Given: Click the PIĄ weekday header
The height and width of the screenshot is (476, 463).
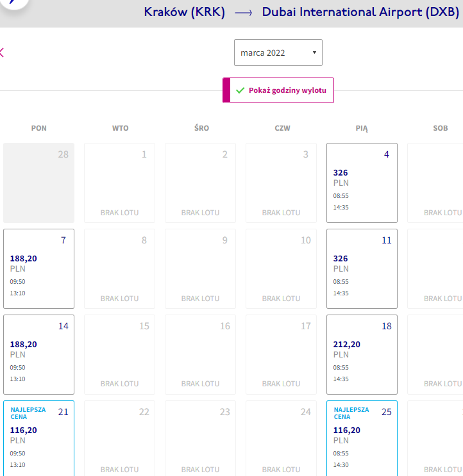Looking at the screenshot, I should (x=362, y=128).
